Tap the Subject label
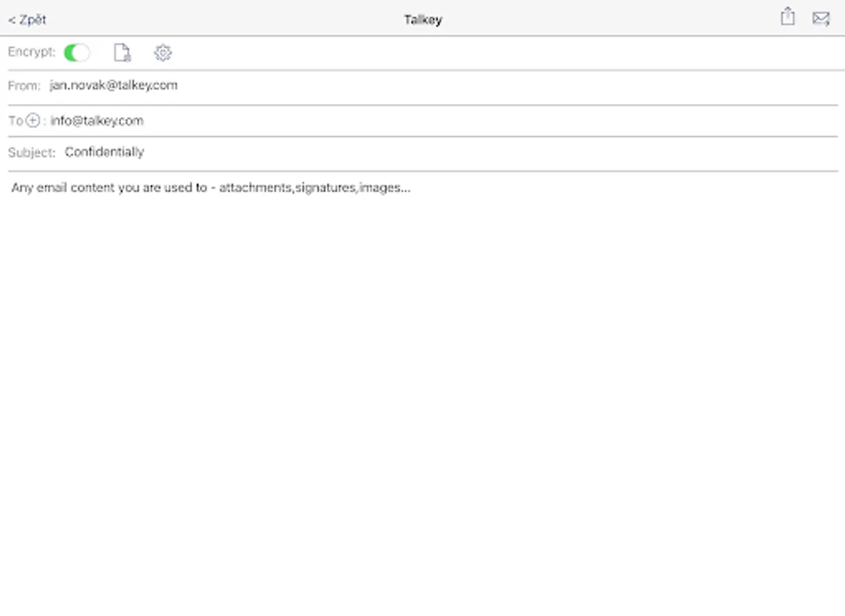The height and width of the screenshot is (616, 845). (31, 153)
